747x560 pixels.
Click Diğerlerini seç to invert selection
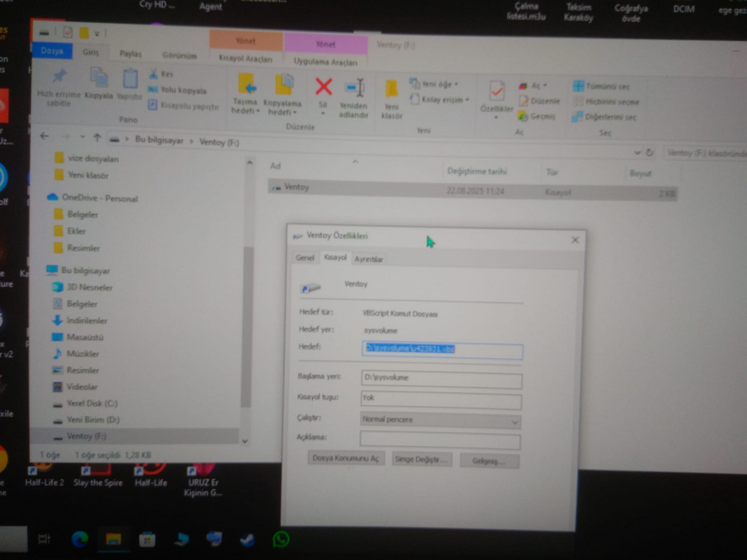coord(604,117)
